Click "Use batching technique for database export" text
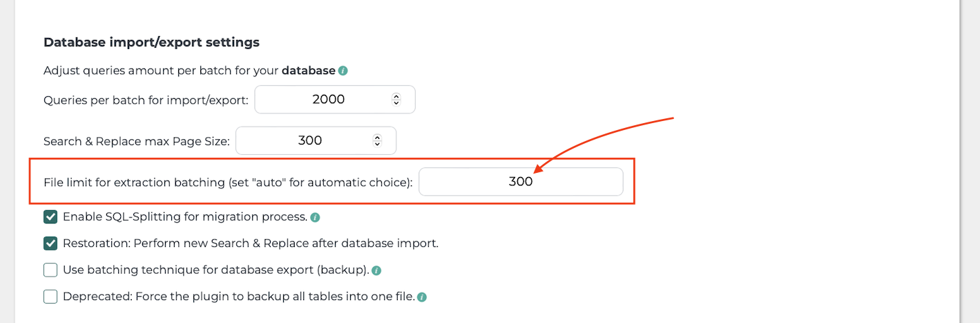 click(216, 270)
